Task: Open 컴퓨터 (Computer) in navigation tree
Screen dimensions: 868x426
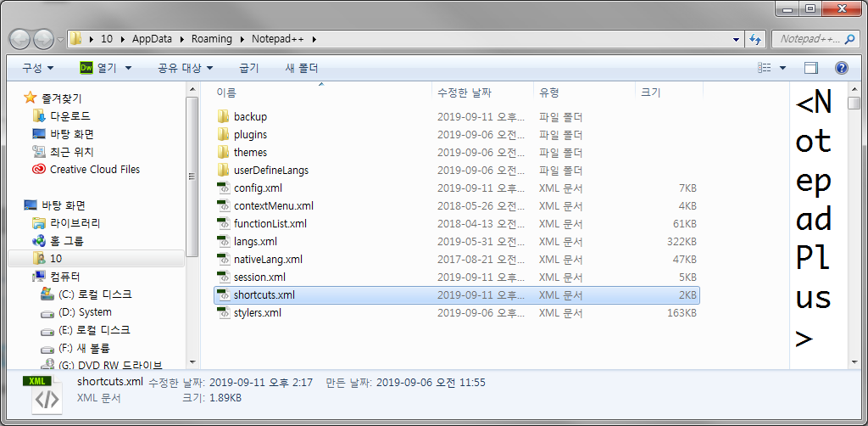Action: 64,277
